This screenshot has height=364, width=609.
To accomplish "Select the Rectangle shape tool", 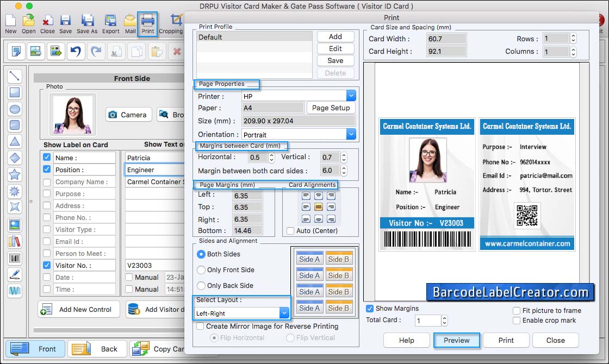I will [x=14, y=92].
